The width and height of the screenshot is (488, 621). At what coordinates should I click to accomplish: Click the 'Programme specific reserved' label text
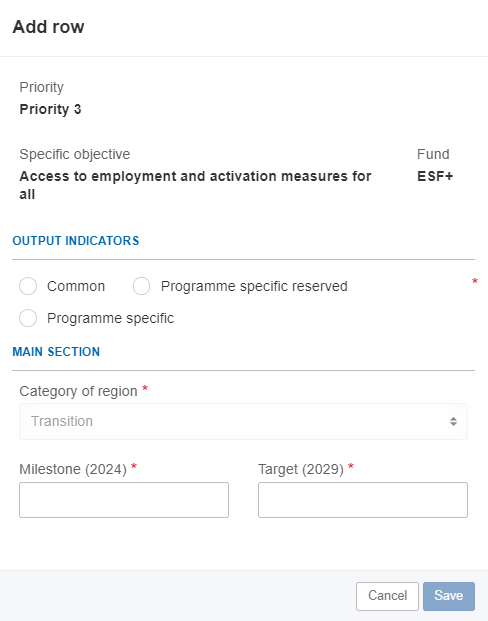(x=254, y=286)
